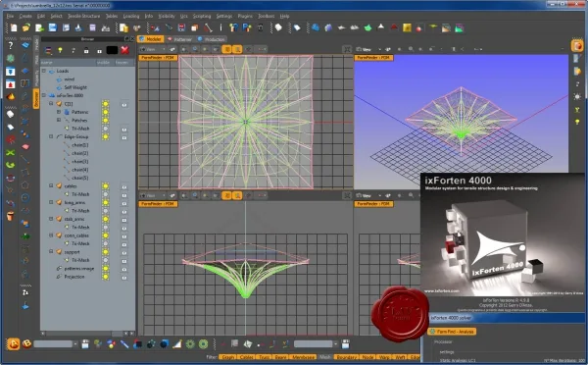
Task: Toggle visibility of Projection item
Action: 106,277
